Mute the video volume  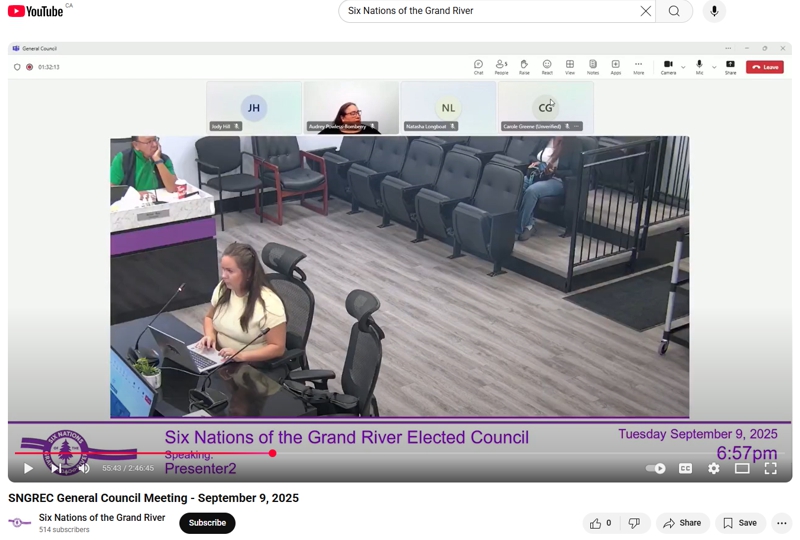(x=84, y=468)
